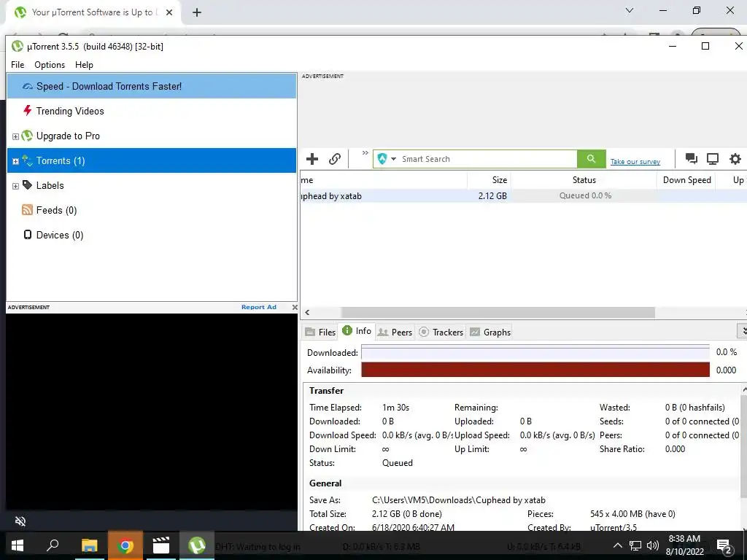This screenshot has height=560, width=747.
Task: Click the Feeds RSS icon
Action: [28, 209]
